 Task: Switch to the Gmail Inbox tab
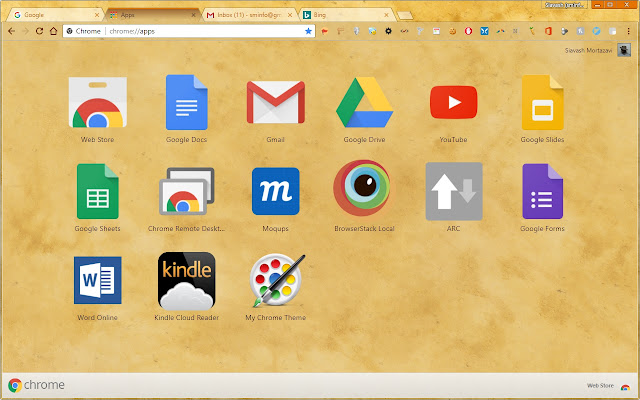coord(248,15)
